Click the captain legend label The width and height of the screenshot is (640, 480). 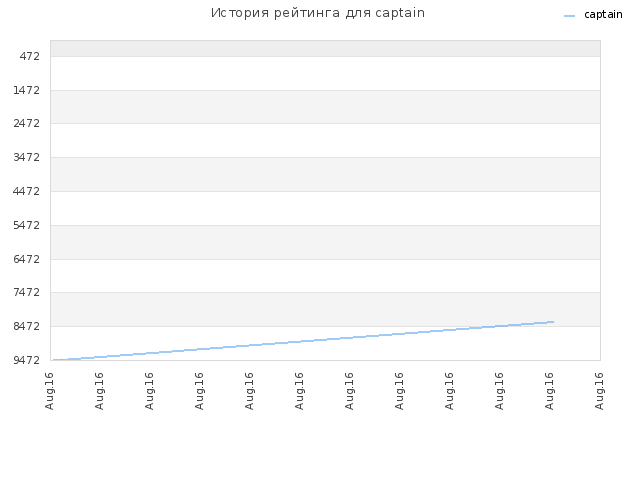click(603, 15)
